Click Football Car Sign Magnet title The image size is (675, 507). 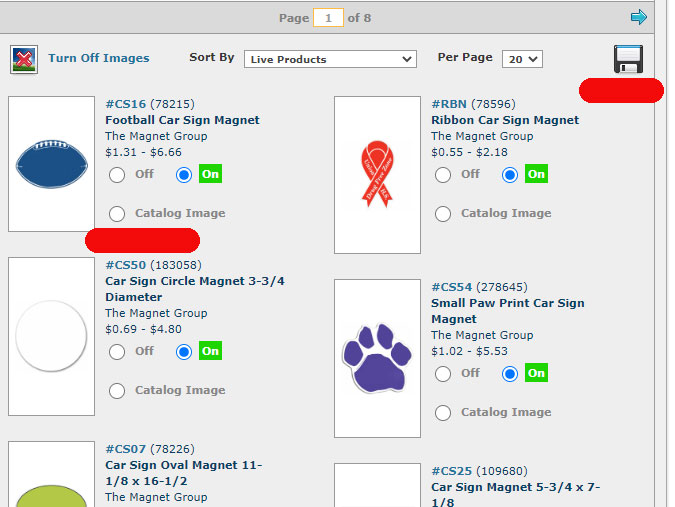[183, 120]
